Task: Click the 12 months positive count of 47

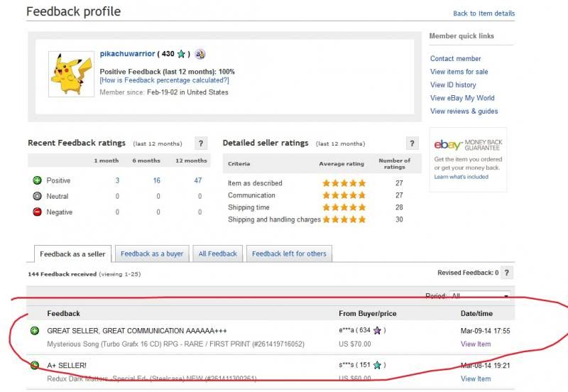Action: [198, 180]
